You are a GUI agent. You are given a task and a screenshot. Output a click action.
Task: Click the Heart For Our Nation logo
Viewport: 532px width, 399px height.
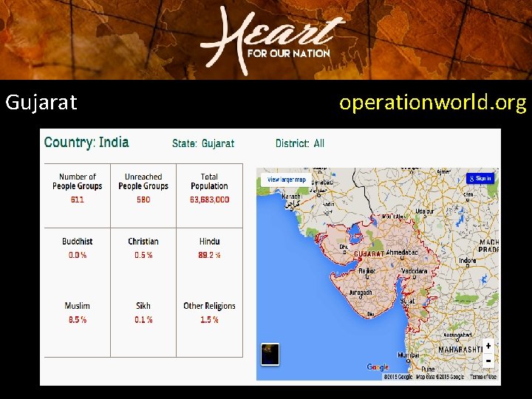(x=271, y=40)
